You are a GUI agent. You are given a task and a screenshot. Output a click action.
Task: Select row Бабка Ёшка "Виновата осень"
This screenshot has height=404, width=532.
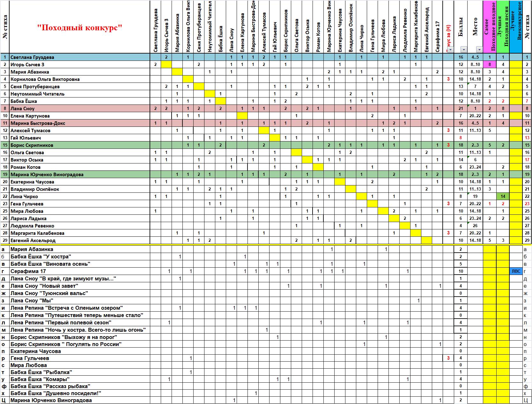coord(50,264)
